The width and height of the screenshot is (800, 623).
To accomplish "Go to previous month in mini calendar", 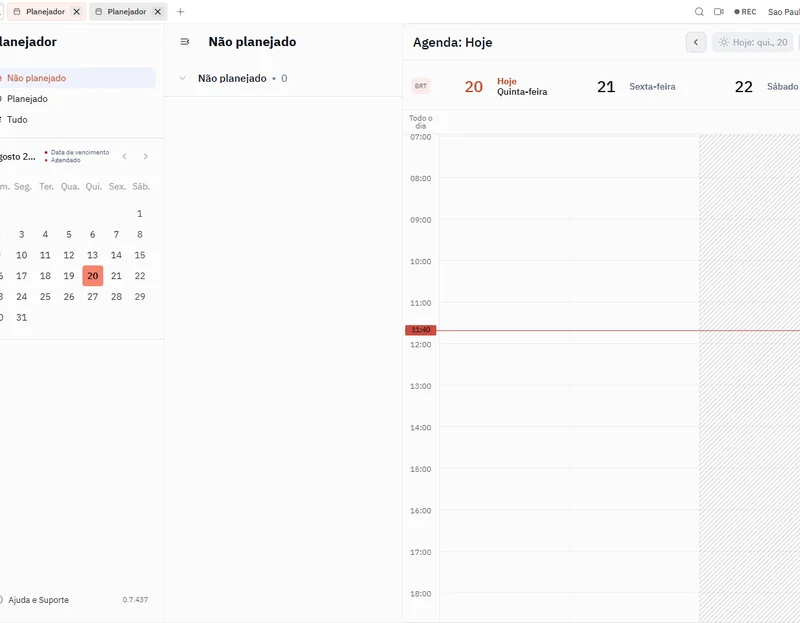I will [x=124, y=156].
